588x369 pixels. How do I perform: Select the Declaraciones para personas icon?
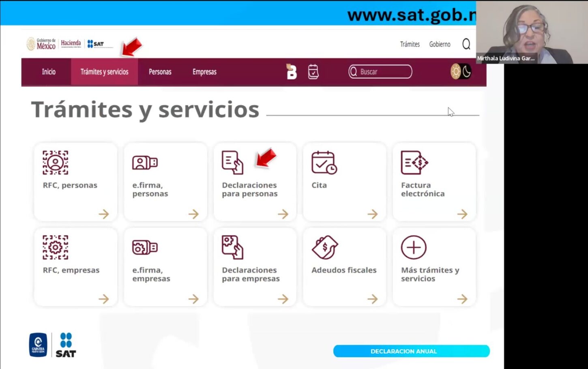[232, 163]
